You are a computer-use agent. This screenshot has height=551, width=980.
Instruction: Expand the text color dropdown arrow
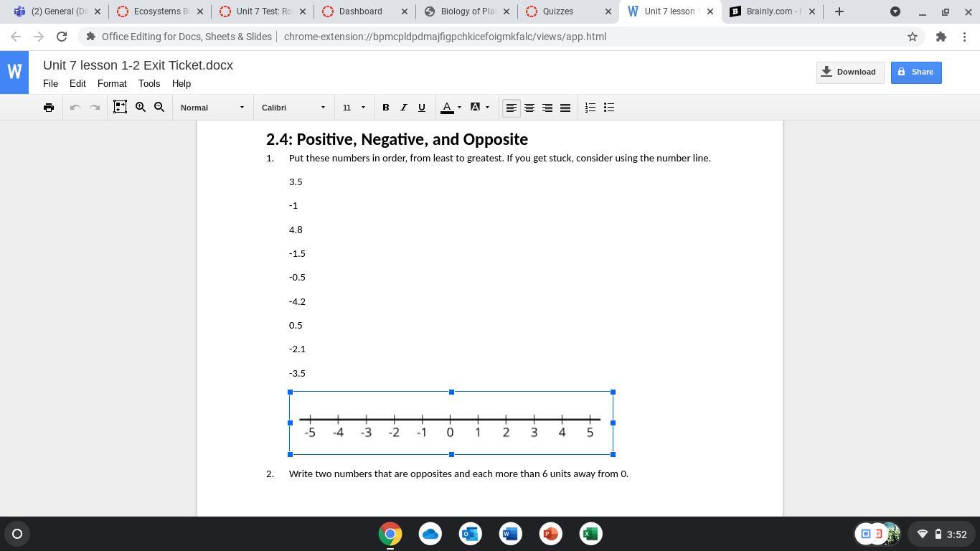(x=459, y=108)
